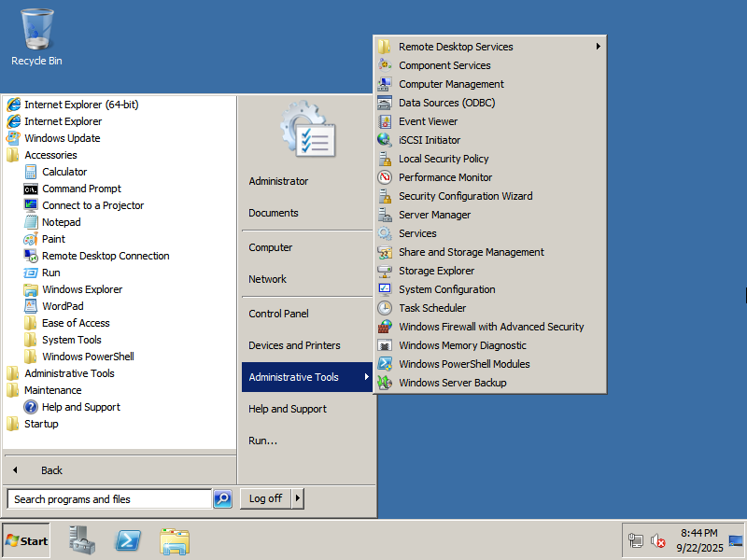The height and width of the screenshot is (560, 747).
Task: Click the Log off button
Action: [265, 498]
